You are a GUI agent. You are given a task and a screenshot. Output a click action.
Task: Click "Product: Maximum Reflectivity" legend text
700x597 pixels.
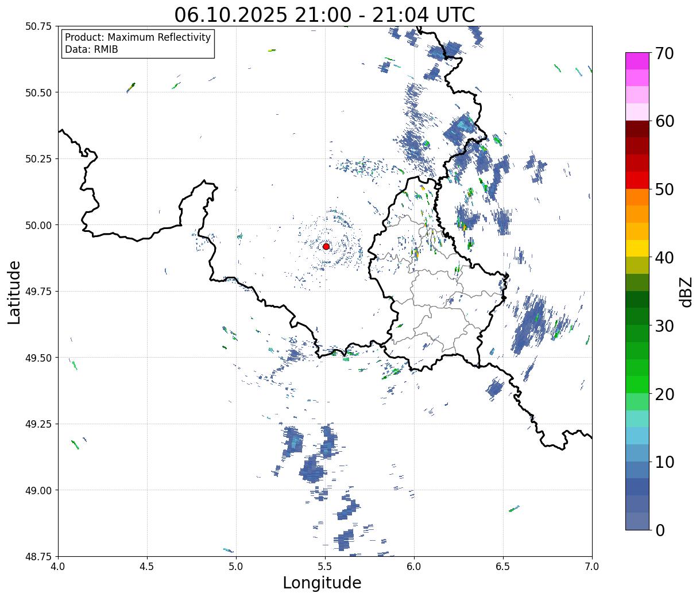[138, 37]
